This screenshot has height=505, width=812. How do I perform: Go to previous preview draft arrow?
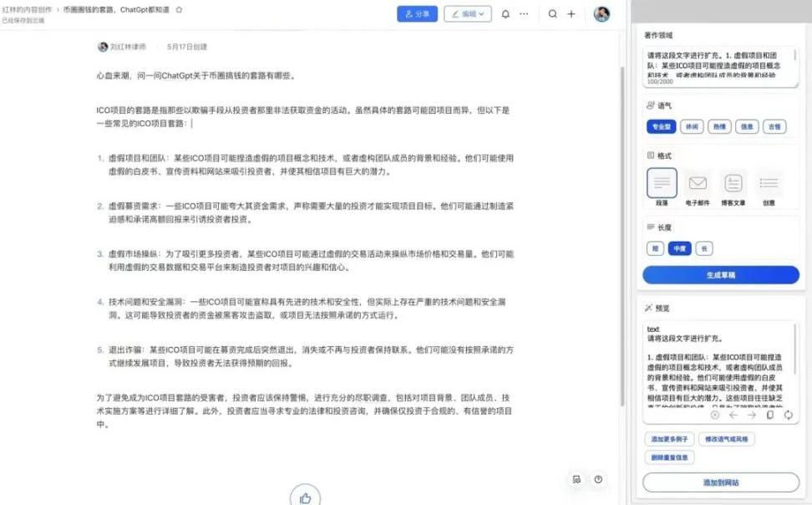[733, 415]
